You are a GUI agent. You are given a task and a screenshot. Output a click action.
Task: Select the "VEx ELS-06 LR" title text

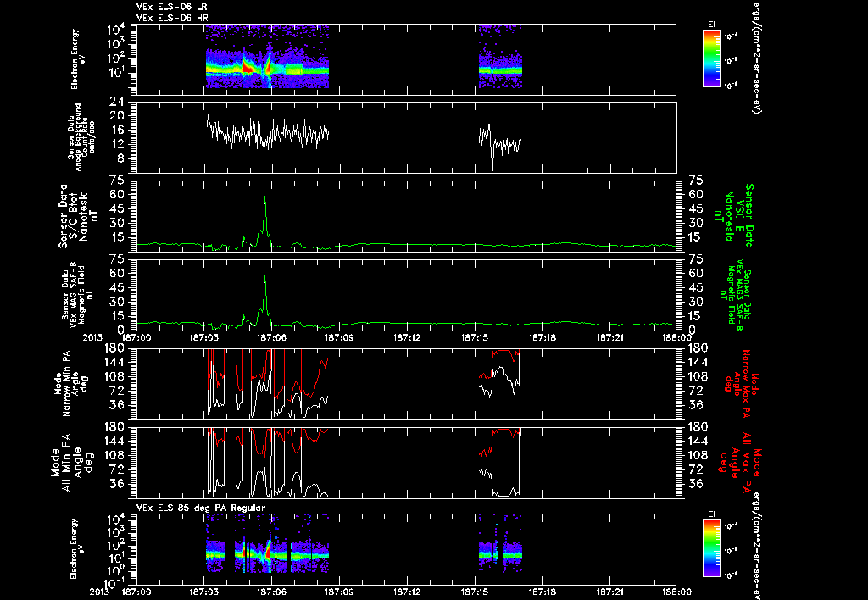172,7
